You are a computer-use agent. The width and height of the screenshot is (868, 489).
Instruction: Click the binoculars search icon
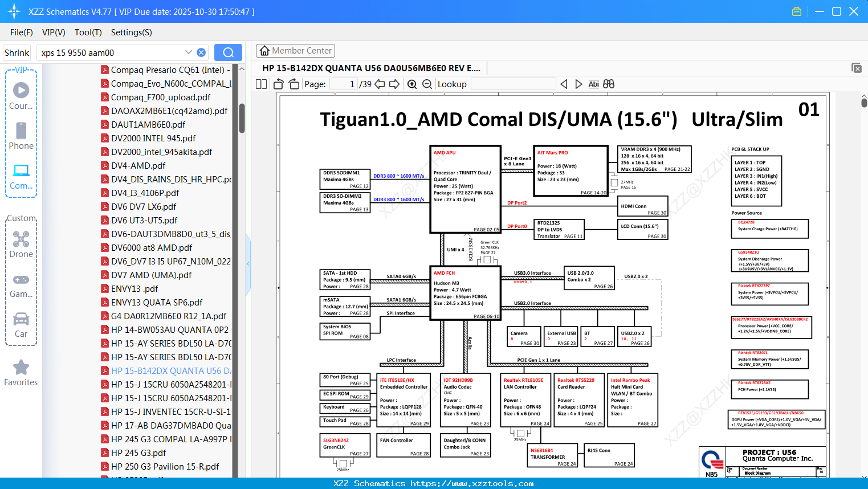[609, 84]
